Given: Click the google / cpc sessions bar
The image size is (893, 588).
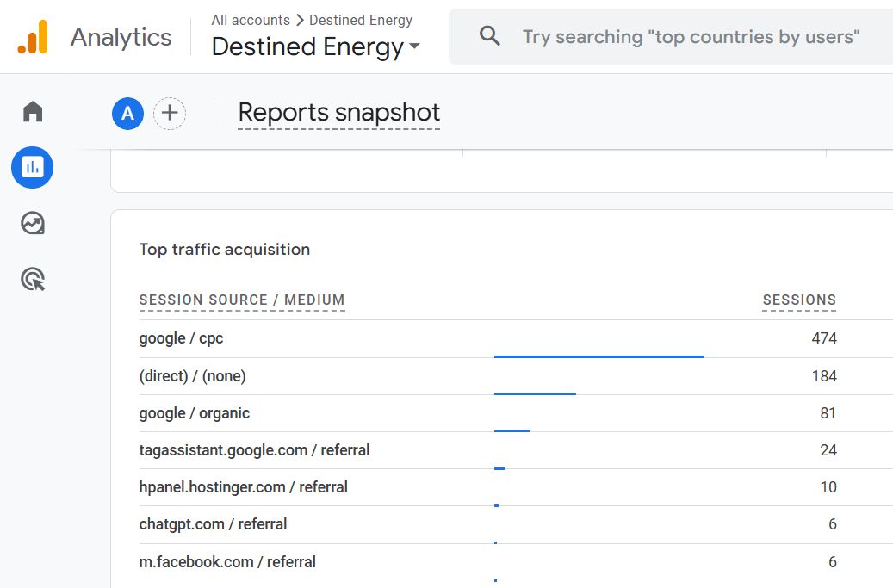Looking at the screenshot, I should click(599, 356).
